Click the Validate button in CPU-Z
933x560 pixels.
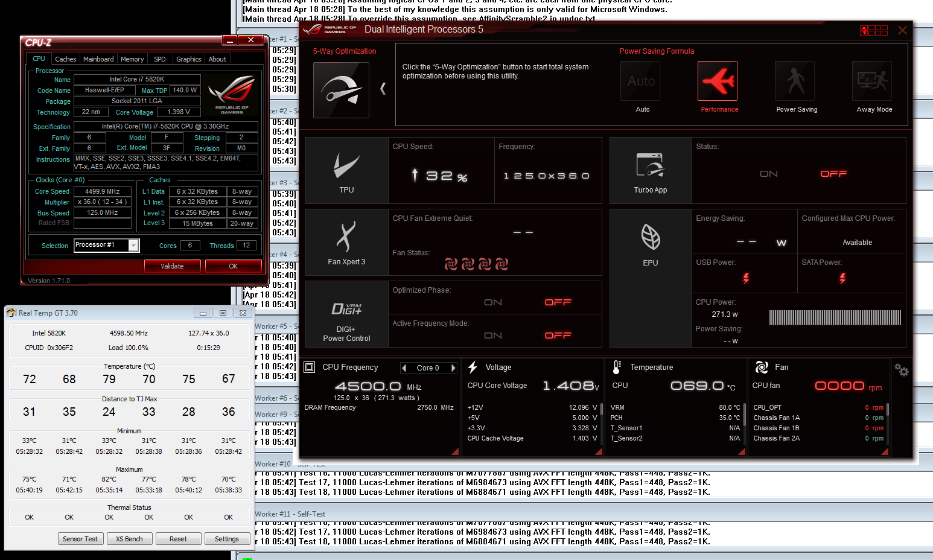(x=172, y=266)
